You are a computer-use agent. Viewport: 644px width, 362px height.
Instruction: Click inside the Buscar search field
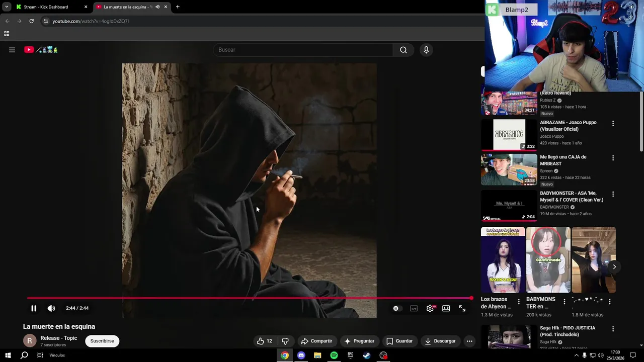(303, 50)
